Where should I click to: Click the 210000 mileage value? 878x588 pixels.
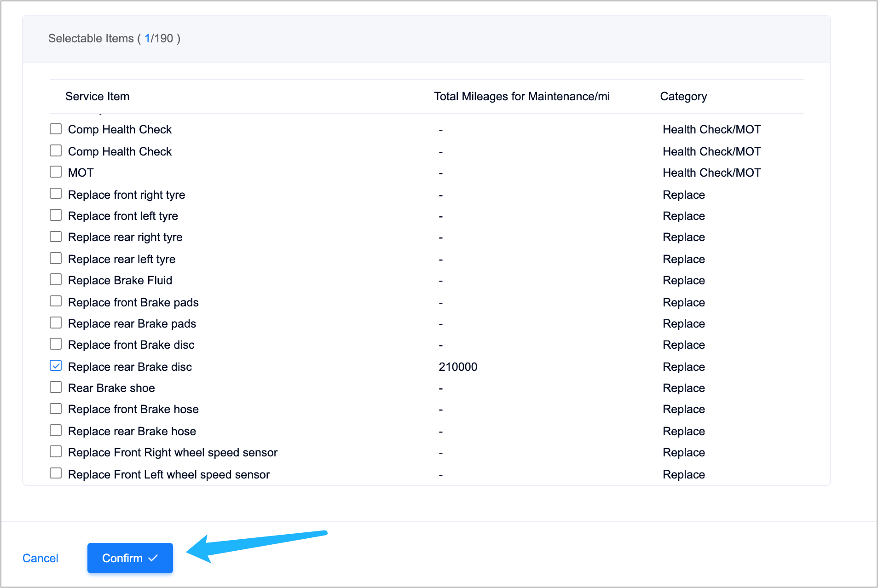(x=458, y=367)
